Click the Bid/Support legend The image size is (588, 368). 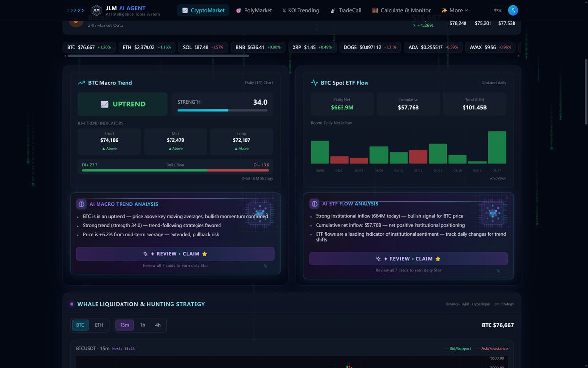pyautogui.click(x=457, y=349)
